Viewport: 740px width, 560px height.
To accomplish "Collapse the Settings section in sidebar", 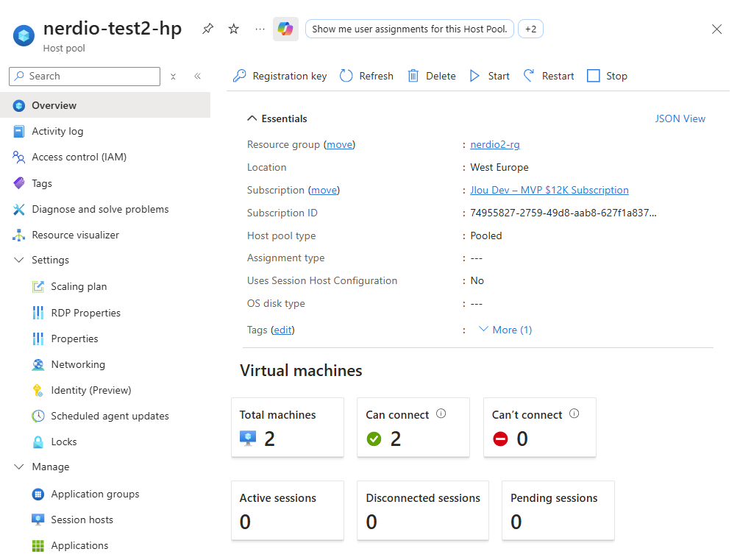I will tap(19, 260).
